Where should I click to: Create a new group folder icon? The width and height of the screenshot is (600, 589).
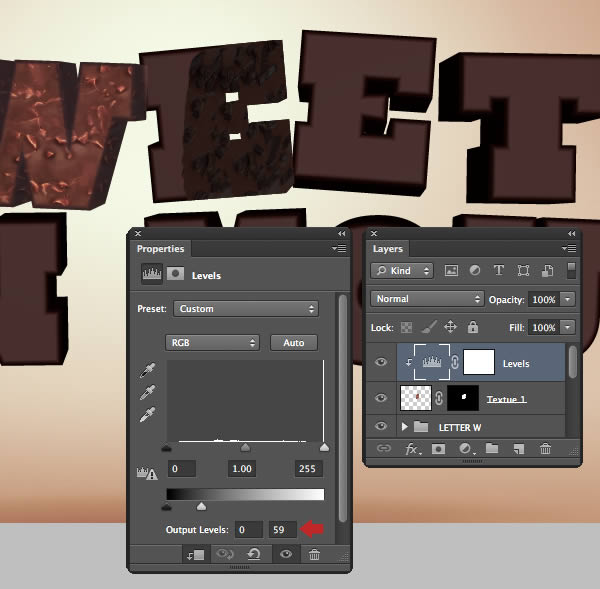pyautogui.click(x=492, y=448)
